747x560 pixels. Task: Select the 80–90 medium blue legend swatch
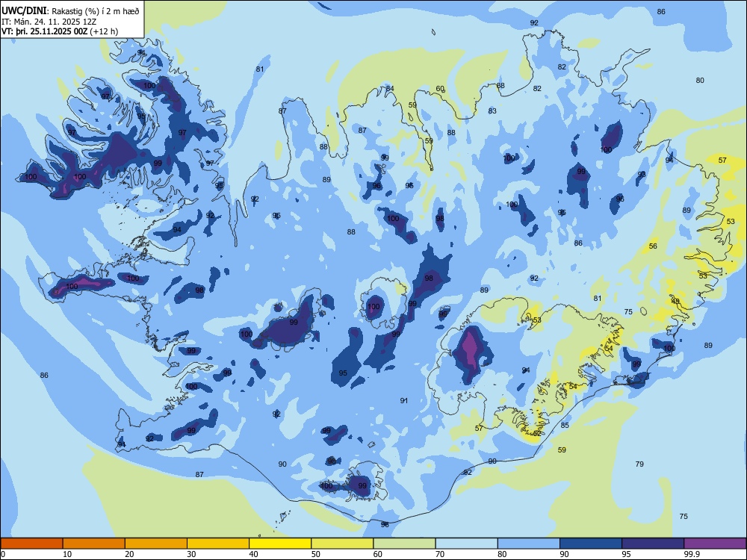tap(528, 544)
